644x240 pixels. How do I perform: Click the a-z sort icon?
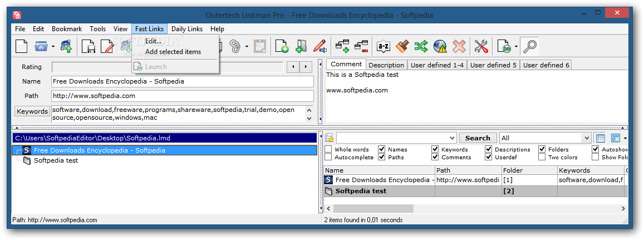[x=384, y=46]
